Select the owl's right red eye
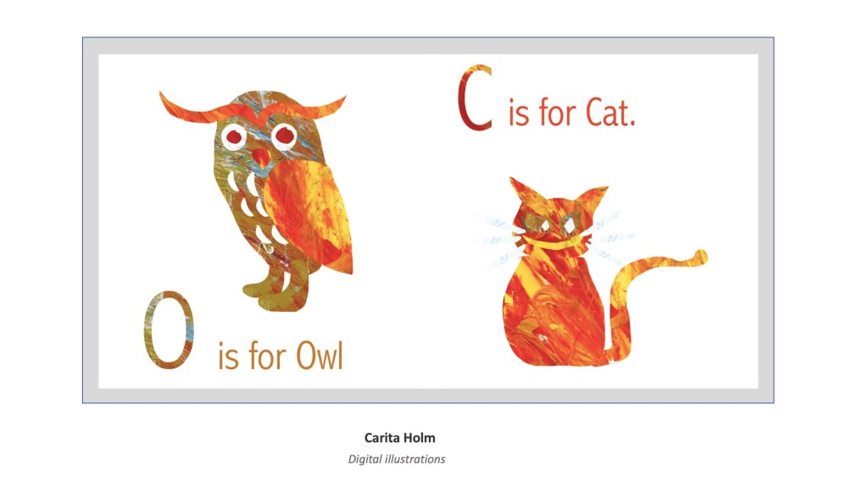Screen dimensions: 868x487 coord(285,135)
